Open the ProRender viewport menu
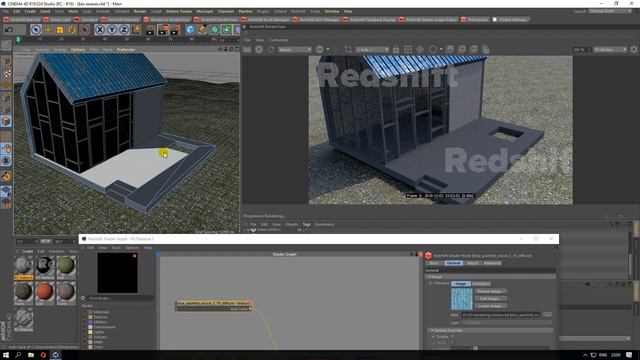This screenshot has height=360, width=640. pos(126,50)
